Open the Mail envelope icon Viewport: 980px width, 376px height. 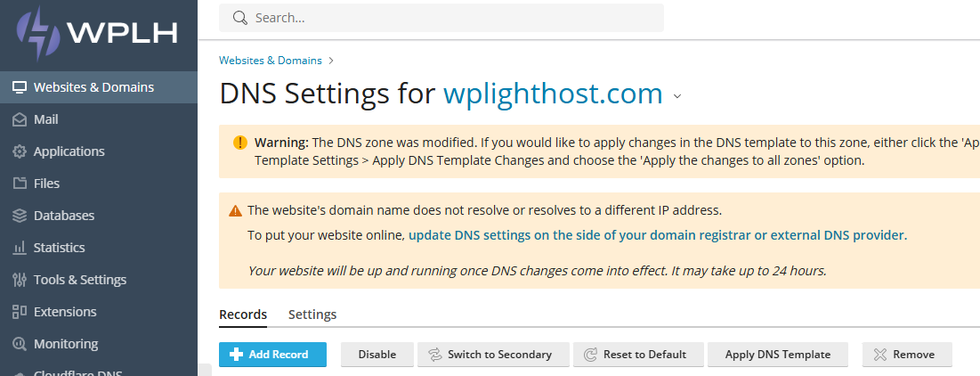coord(20,119)
